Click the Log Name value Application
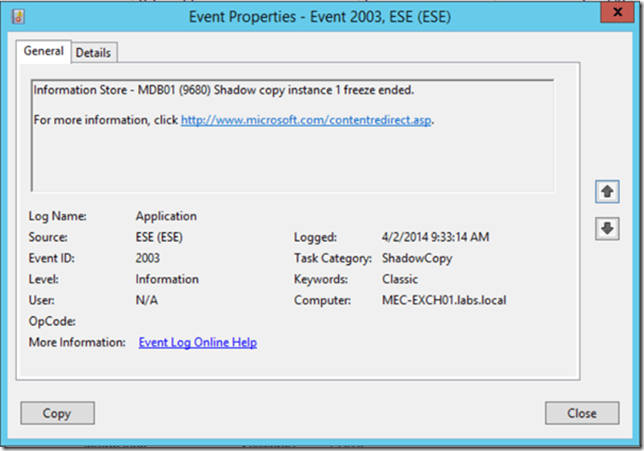Image resolution: width=644 pixels, height=451 pixels. pyautogui.click(x=166, y=216)
